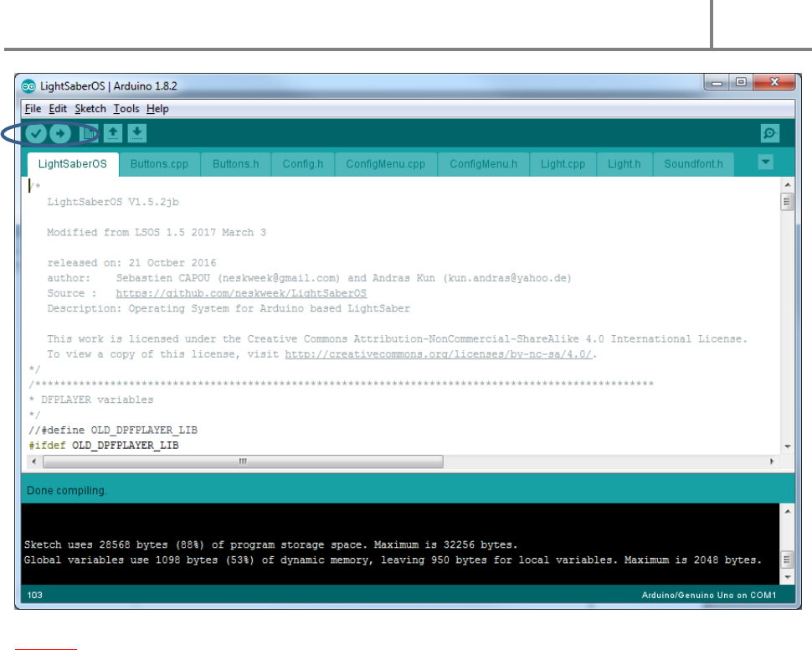Screen dimensions: 812x650
Task: Click the horizontal scrollbar right arrow
Action: 772,462
